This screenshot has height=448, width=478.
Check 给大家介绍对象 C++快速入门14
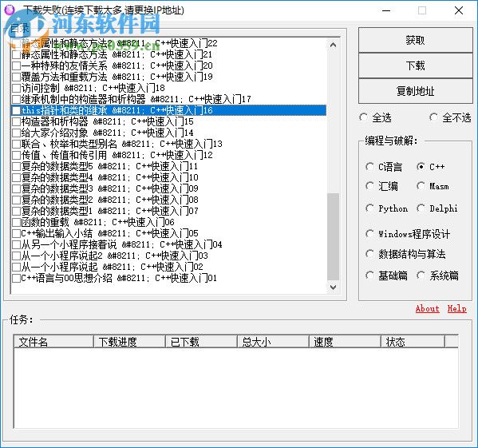pos(16,133)
